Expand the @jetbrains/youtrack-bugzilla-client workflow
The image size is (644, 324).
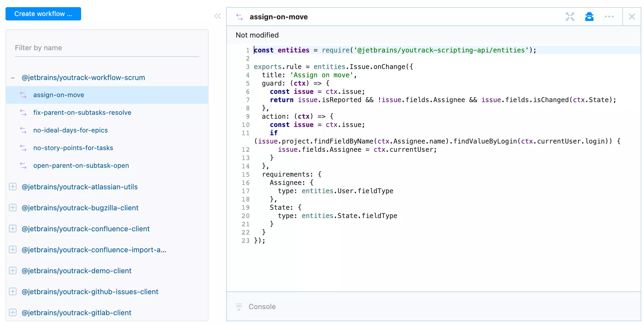12,208
